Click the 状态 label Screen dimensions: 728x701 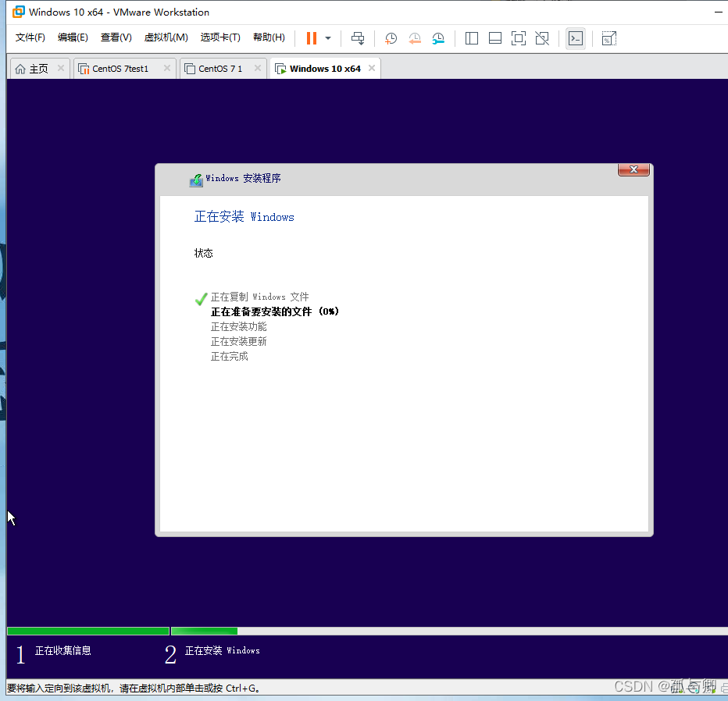click(x=203, y=253)
